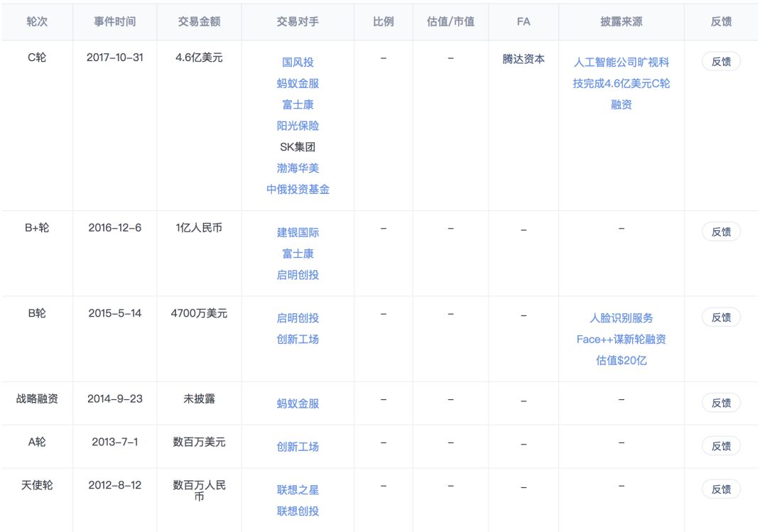Image resolution: width=767 pixels, height=532 pixels.
Task: Click the FA column header
Action: [x=523, y=21]
